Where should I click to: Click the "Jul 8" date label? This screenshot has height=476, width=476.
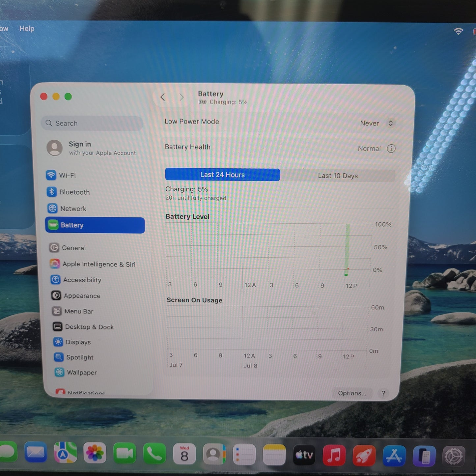pos(250,366)
